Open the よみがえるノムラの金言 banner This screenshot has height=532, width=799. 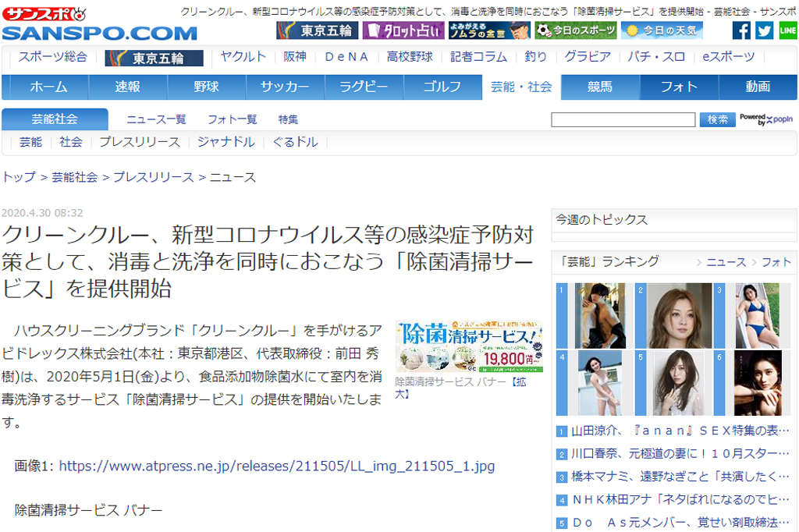coord(489,30)
